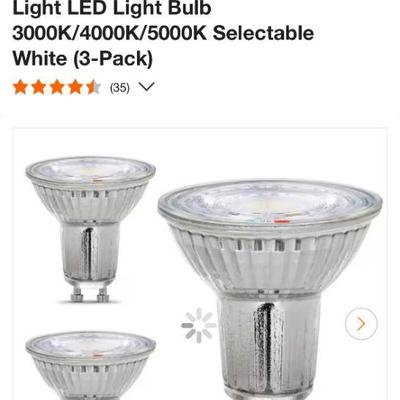The width and height of the screenshot is (400, 400).
Task: Click the loading spinner icon
Action: point(199,325)
